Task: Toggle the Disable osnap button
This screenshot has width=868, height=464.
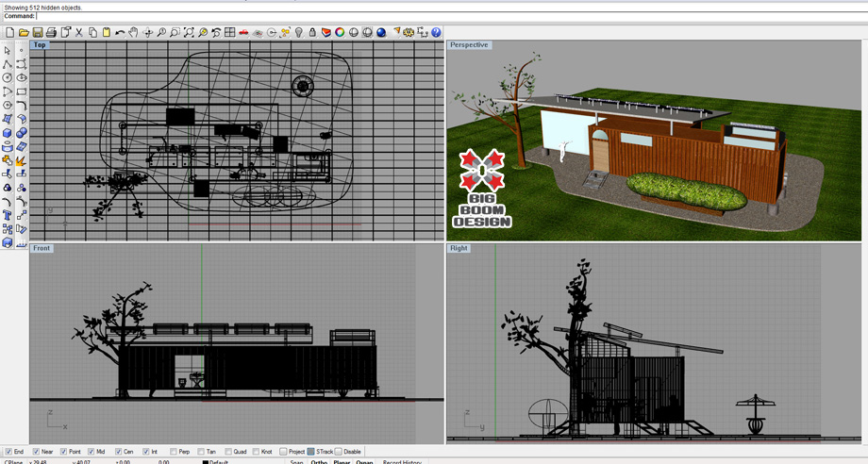Action: (339, 452)
